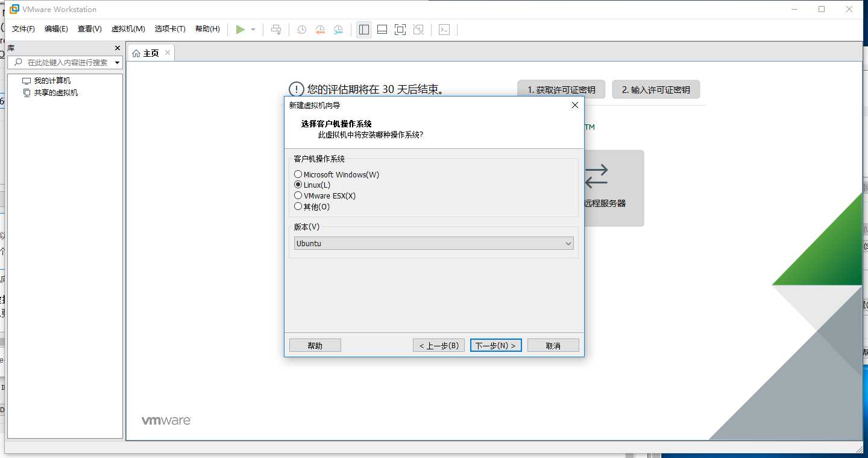Click the revert to snapshot icon
Viewport: 868px width, 458px height.
point(320,30)
